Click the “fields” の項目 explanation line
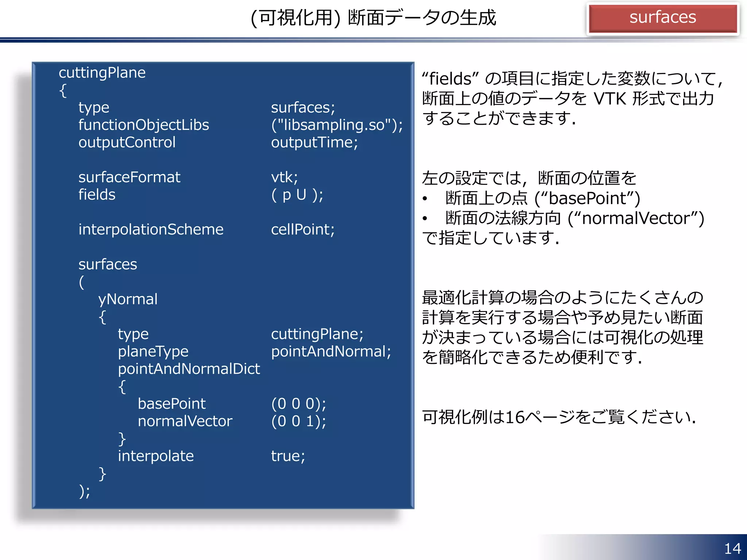Screen dimensions: 747x560 [572, 79]
